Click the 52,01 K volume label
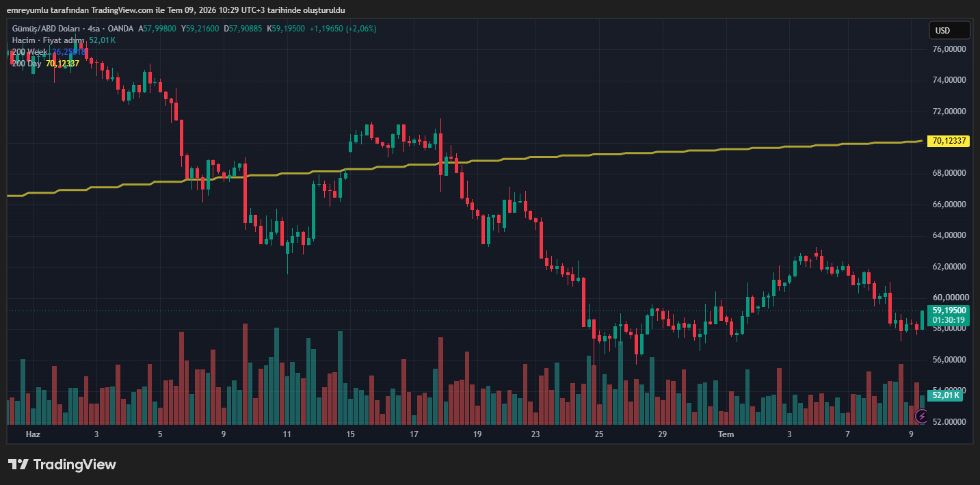The image size is (980, 485). tap(946, 395)
